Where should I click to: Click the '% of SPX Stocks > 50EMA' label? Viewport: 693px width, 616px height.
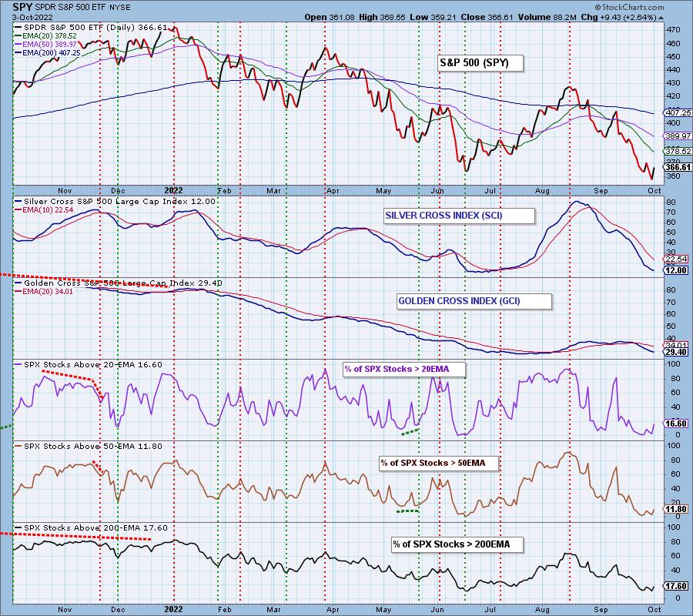[440, 463]
